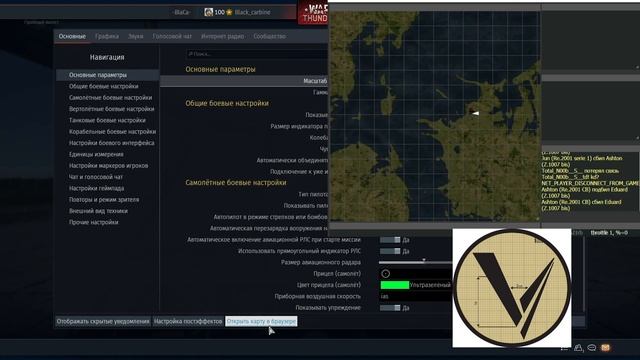Select Настройки боевого интерфейса in navigation

point(112,143)
